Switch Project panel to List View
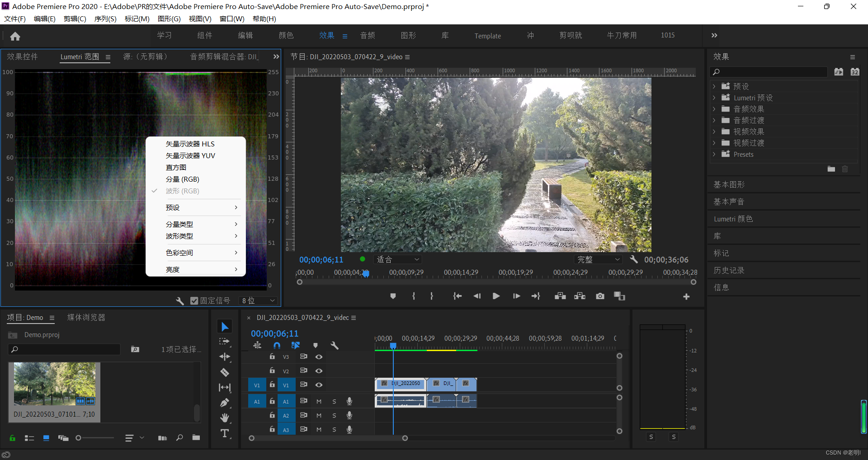This screenshot has width=868, height=460. pos(29,438)
